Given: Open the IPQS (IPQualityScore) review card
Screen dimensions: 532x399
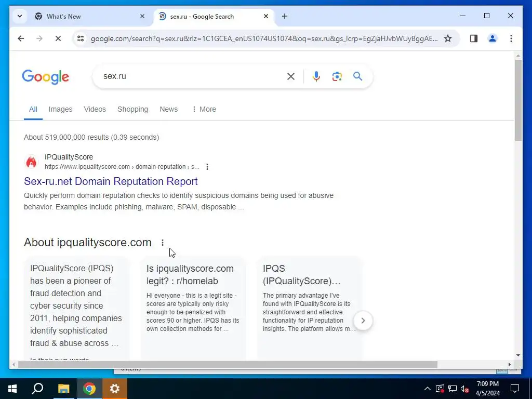Looking at the screenshot, I should click(x=309, y=308).
